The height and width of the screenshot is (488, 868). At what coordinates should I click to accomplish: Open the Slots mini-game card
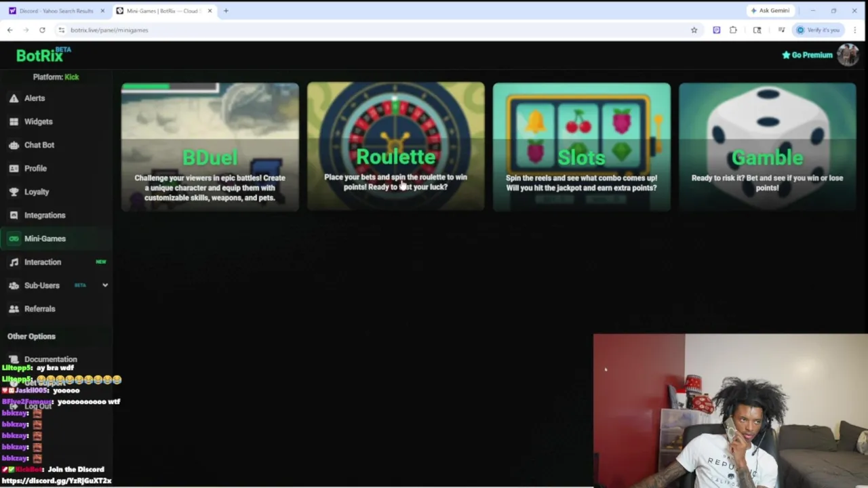point(582,146)
